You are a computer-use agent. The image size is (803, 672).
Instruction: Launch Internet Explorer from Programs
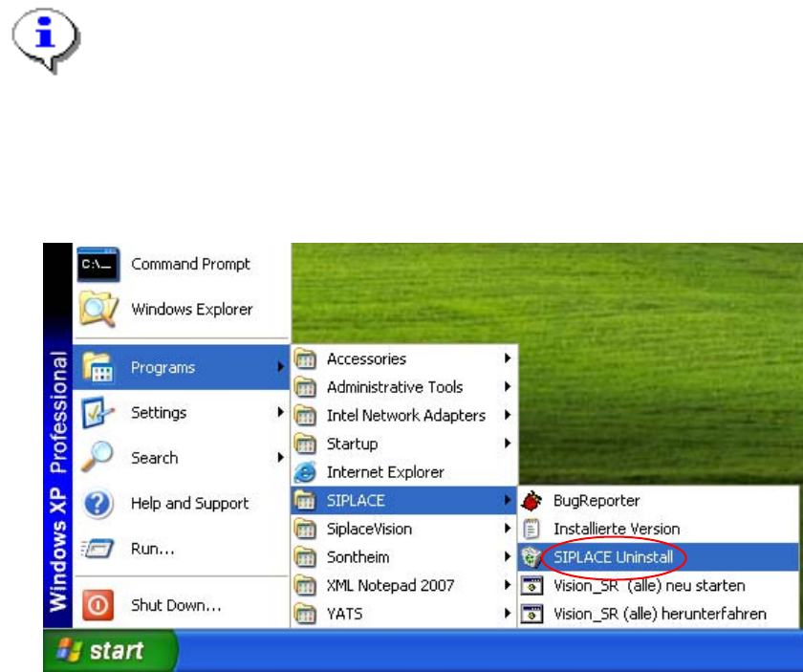[x=404, y=471]
